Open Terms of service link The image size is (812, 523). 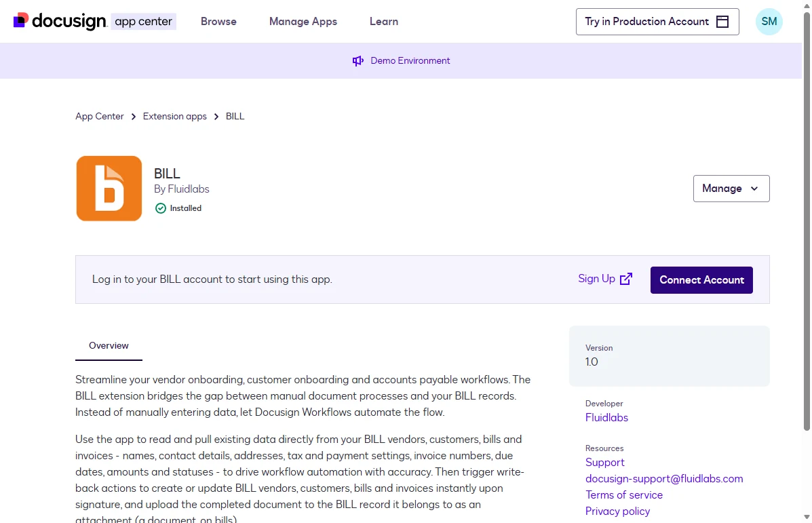624,495
